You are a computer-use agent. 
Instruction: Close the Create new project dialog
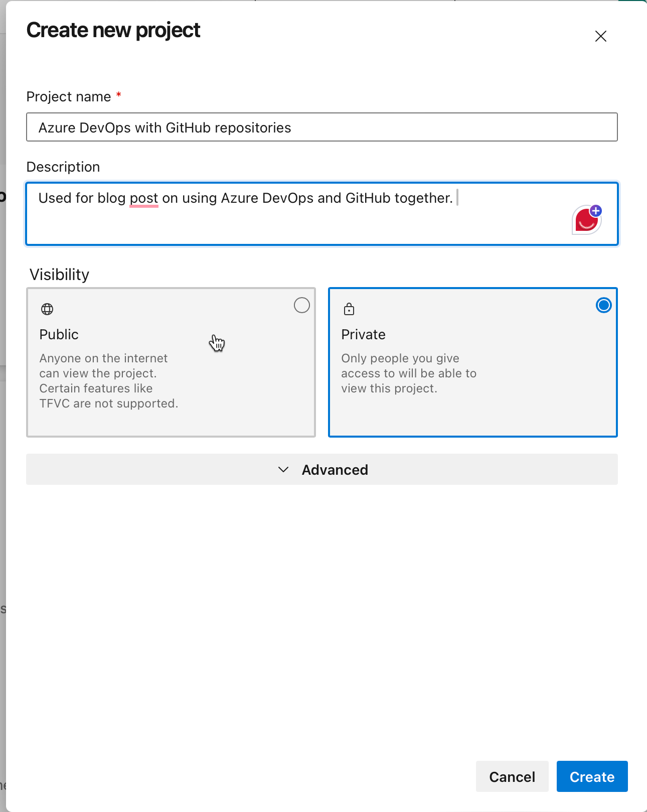tap(601, 36)
